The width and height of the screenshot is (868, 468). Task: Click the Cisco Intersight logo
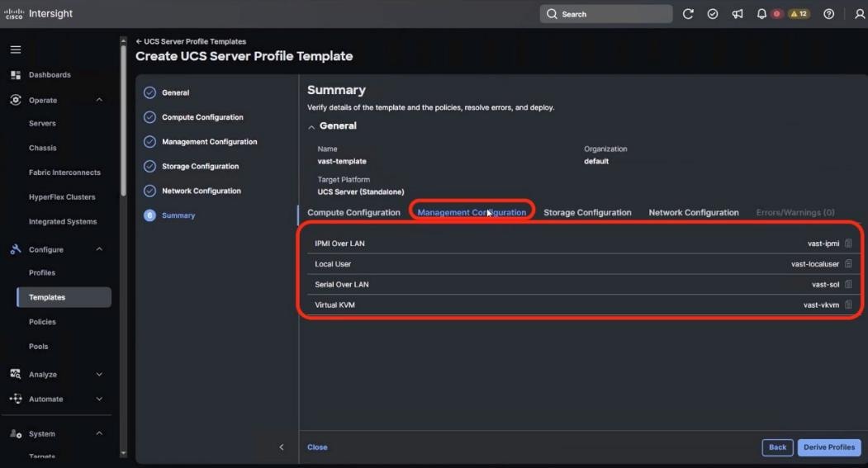[x=39, y=14]
